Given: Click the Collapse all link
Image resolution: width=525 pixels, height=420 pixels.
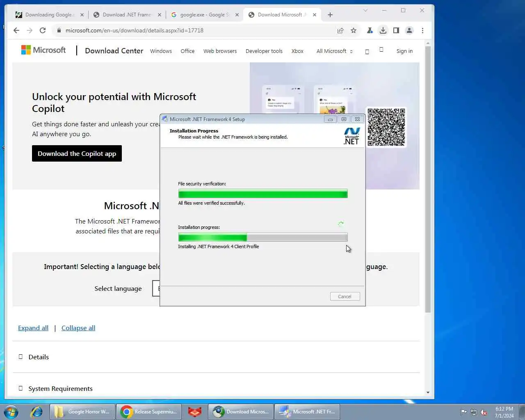Looking at the screenshot, I should pos(78,328).
